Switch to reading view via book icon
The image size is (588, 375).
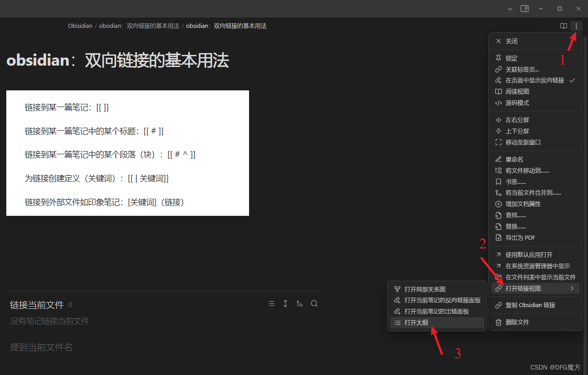point(563,26)
